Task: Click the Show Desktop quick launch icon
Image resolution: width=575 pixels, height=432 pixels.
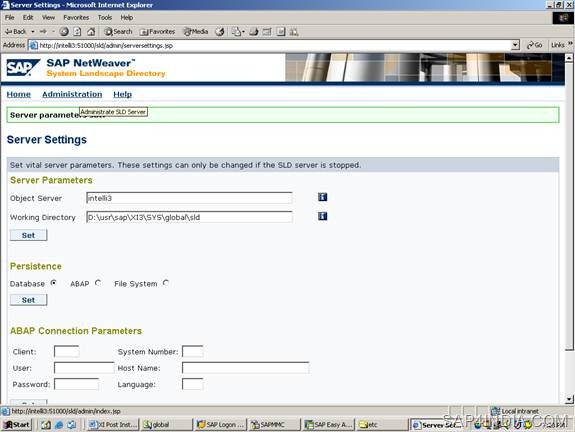Action: (x=46, y=425)
